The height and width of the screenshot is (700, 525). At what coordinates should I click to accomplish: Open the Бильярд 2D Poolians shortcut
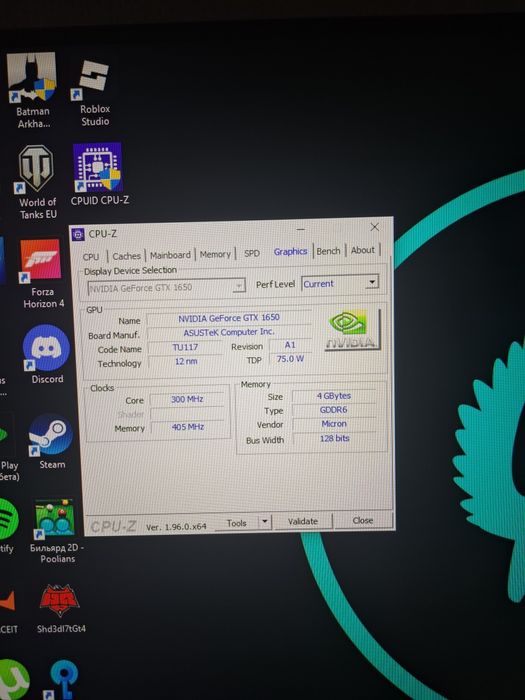pos(56,531)
